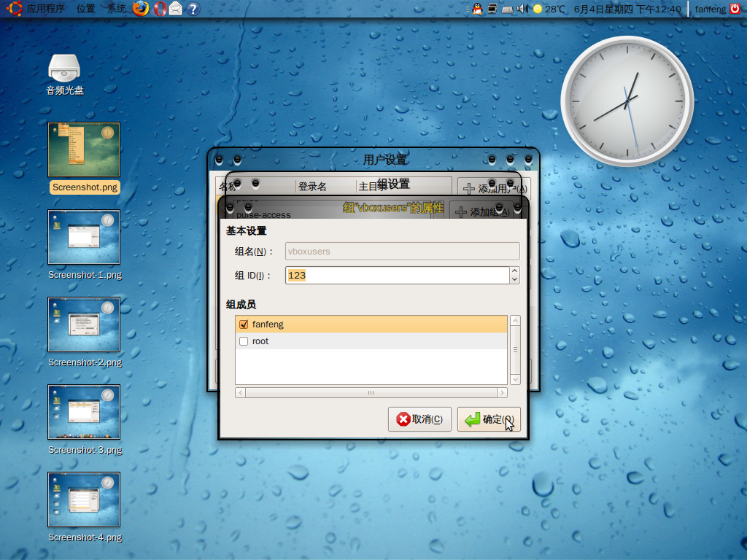Uncheck the fanfeng group member checkbox
Screen dimensions: 747x560
(x=244, y=324)
